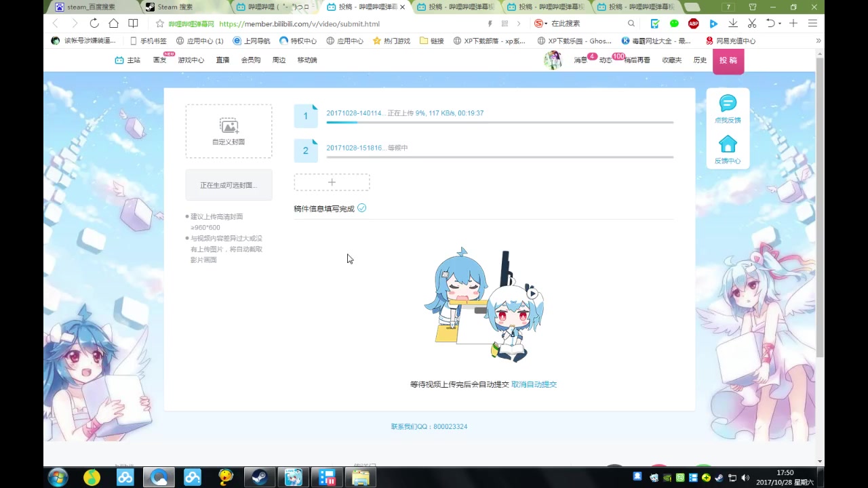Click the waiting progress bar of video 2

500,157
